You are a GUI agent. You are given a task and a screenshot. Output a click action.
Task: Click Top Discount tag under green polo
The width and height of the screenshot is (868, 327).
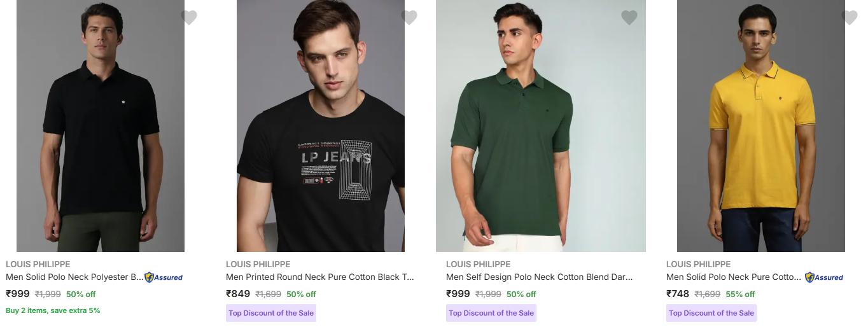click(491, 313)
